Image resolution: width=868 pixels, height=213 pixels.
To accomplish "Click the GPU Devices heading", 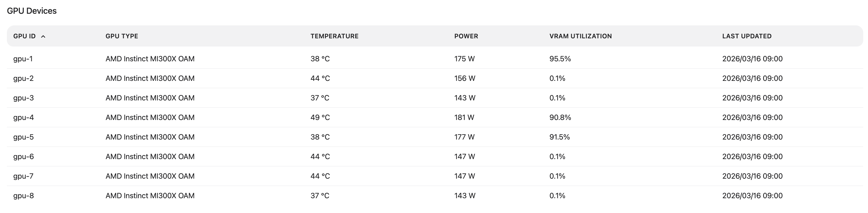I will [32, 10].
